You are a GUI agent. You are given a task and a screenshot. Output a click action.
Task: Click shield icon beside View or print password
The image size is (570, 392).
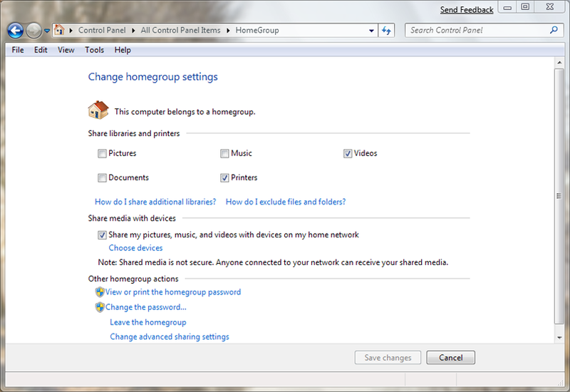pos(100,292)
